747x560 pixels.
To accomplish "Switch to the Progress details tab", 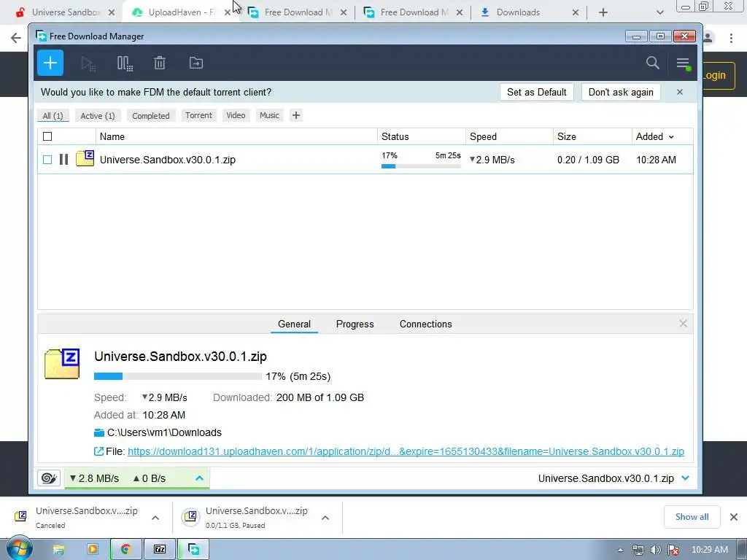I will [x=355, y=324].
